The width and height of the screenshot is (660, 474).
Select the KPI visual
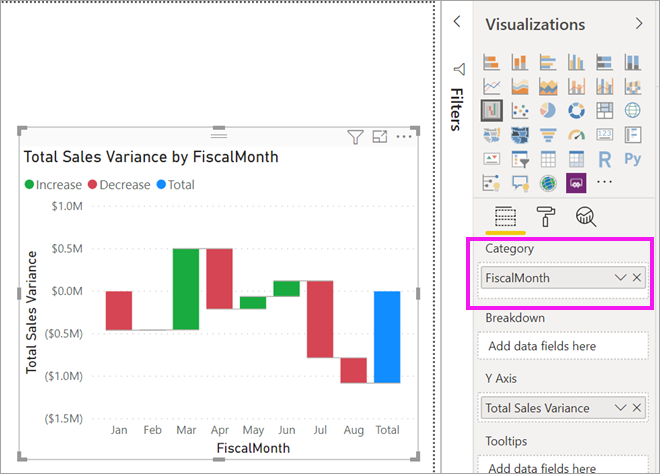coord(491,159)
